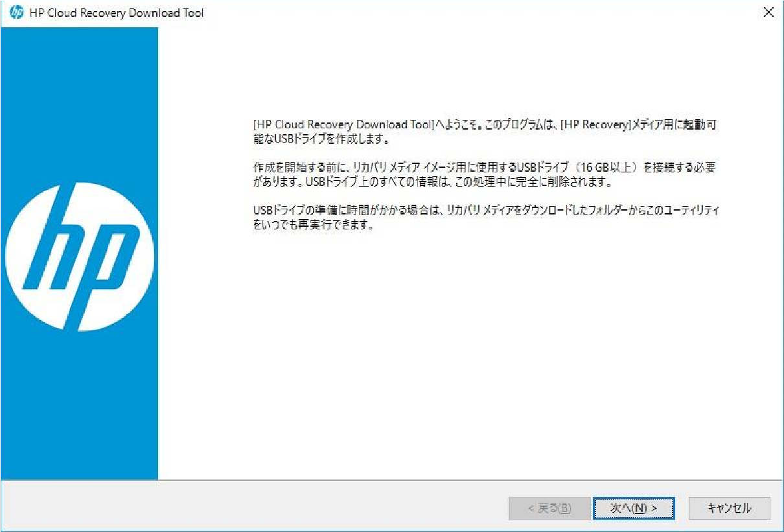This screenshot has width=784, height=532.
Task: Click empty grey footer left of 戻る button
Action: tap(259, 509)
